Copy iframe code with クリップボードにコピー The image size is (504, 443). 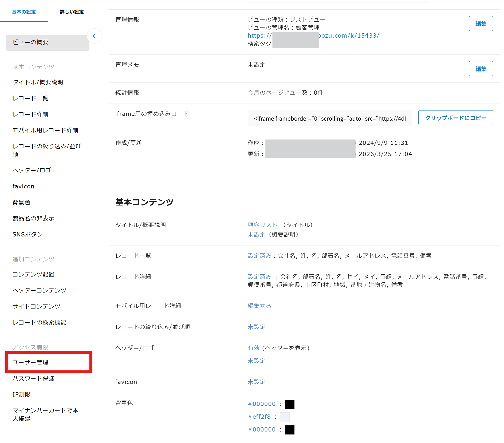click(455, 118)
